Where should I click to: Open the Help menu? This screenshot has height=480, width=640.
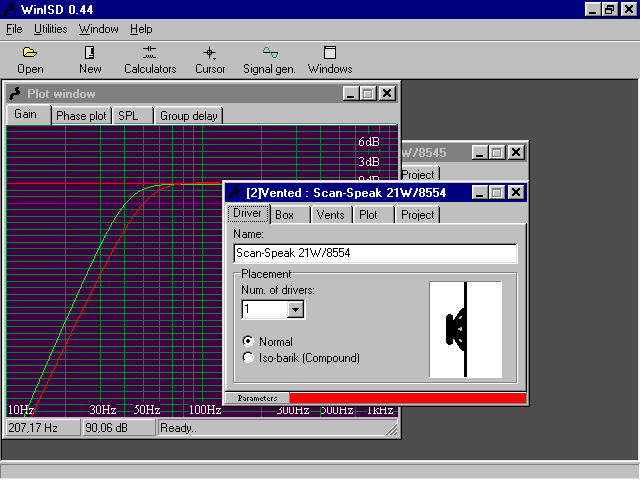click(x=141, y=29)
